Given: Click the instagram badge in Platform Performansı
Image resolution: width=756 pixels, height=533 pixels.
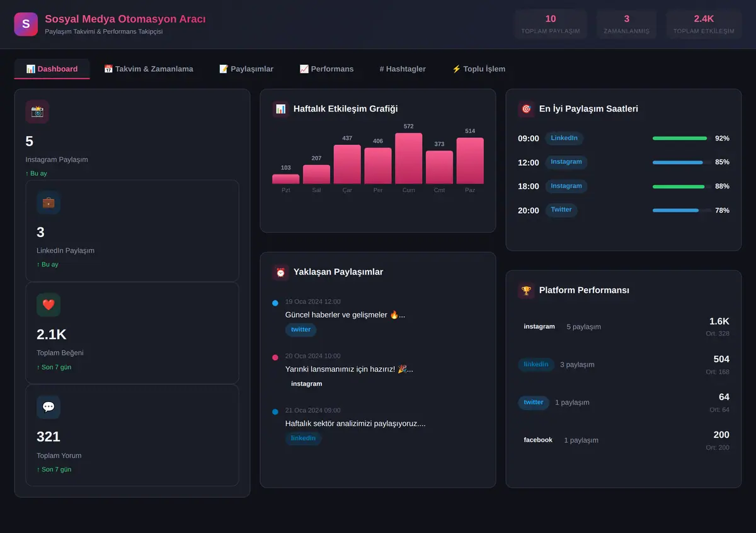Looking at the screenshot, I should point(539,326).
